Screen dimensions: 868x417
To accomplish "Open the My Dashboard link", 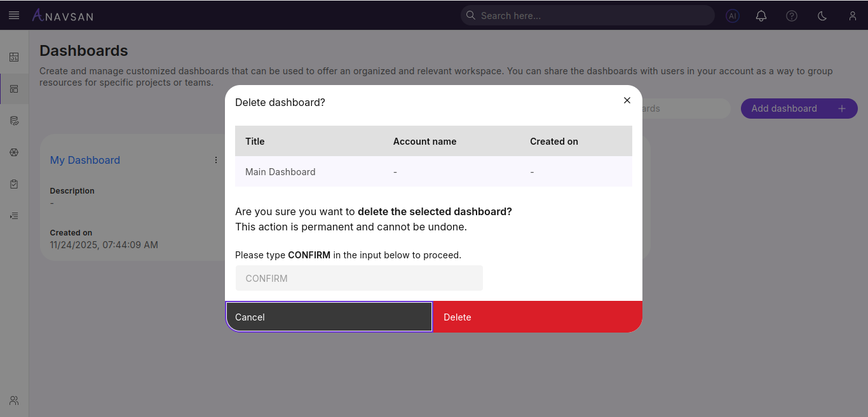I will point(85,160).
